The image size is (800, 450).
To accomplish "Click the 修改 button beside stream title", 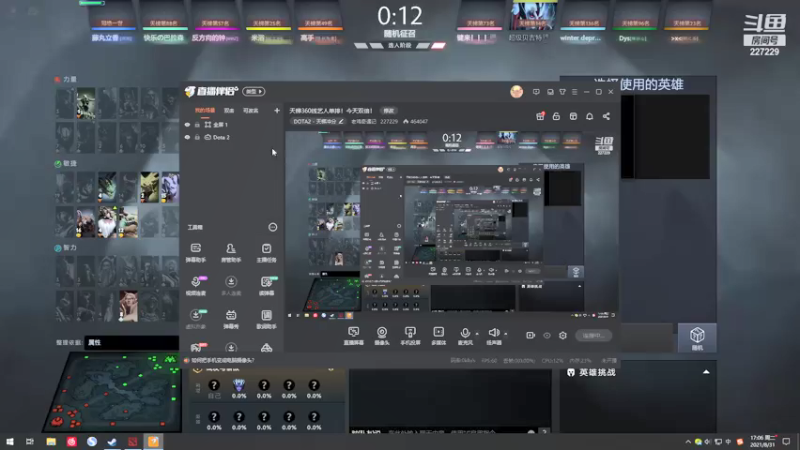I will pos(389,111).
